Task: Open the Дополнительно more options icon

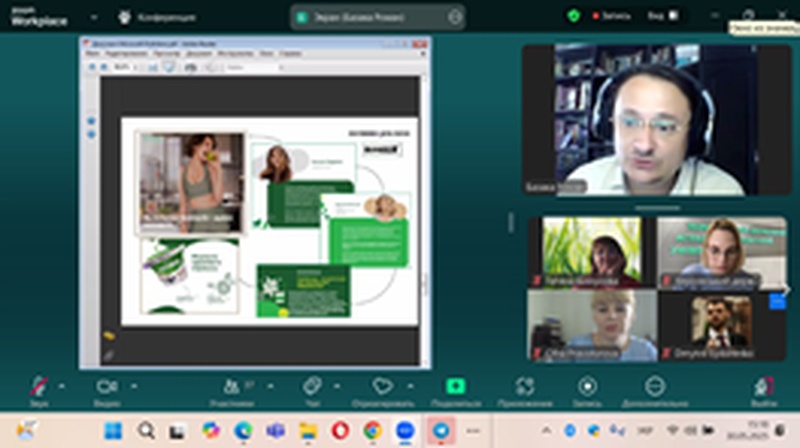Action: (x=654, y=386)
